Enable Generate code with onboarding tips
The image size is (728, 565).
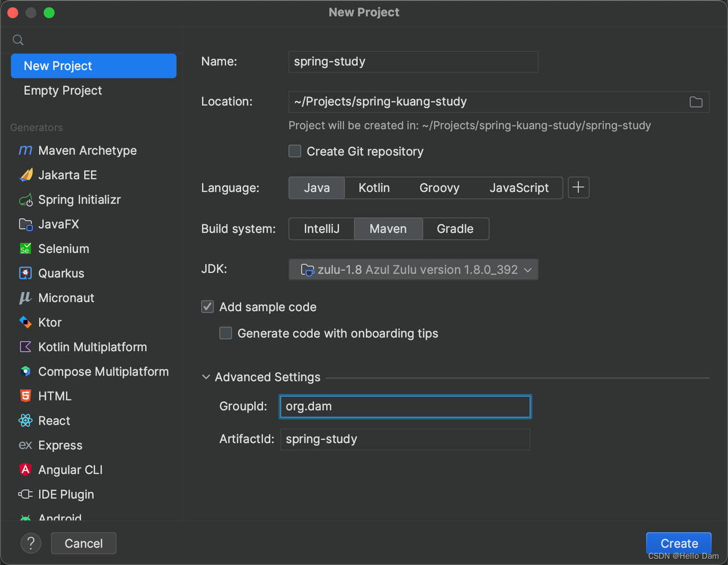226,333
